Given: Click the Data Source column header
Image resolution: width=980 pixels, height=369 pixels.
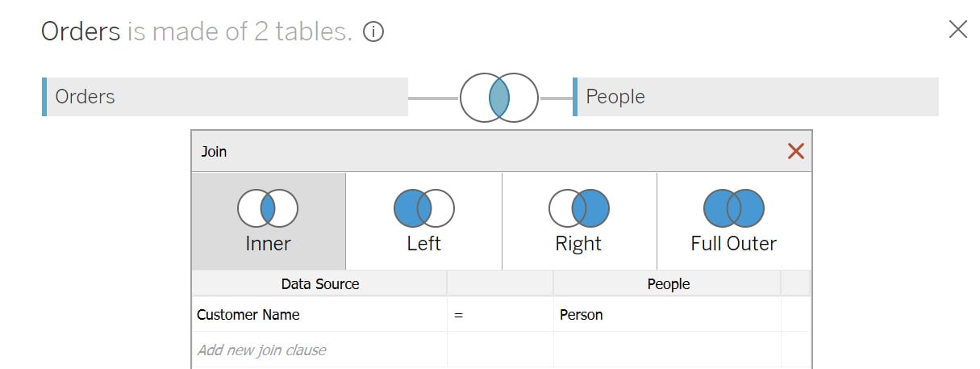Looking at the screenshot, I should [x=319, y=284].
